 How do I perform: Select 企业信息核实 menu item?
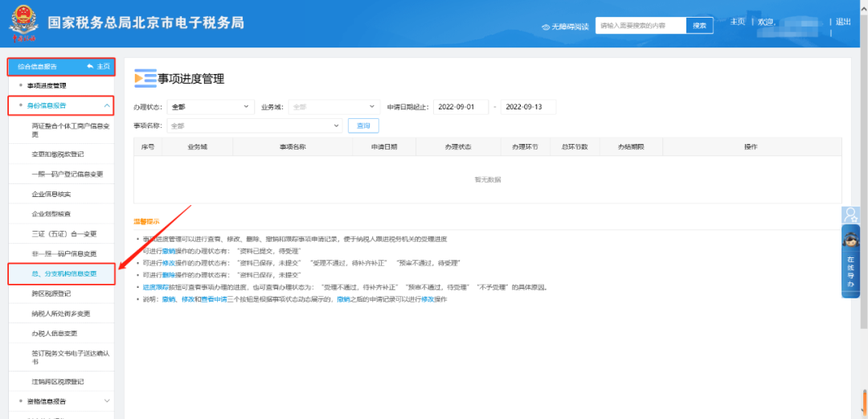pyautogui.click(x=51, y=194)
